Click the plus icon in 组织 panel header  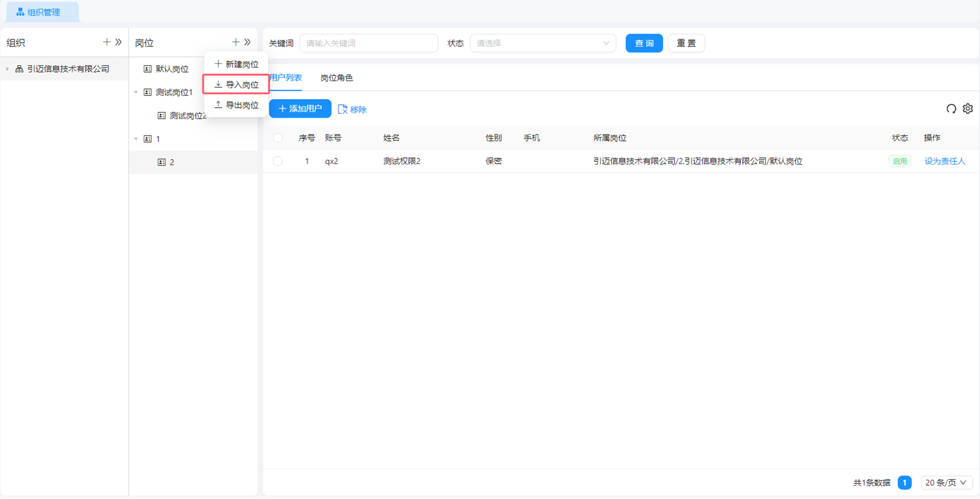pyautogui.click(x=106, y=42)
